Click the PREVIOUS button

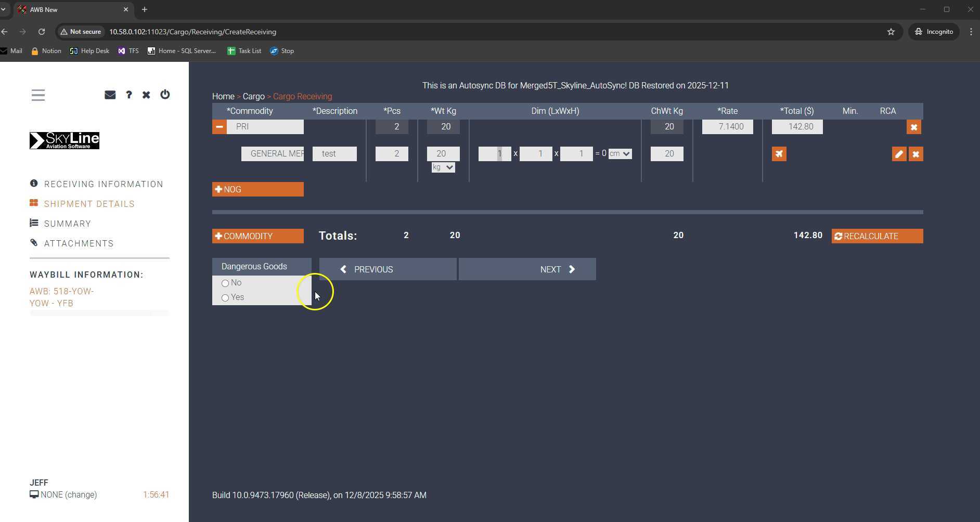pos(388,269)
